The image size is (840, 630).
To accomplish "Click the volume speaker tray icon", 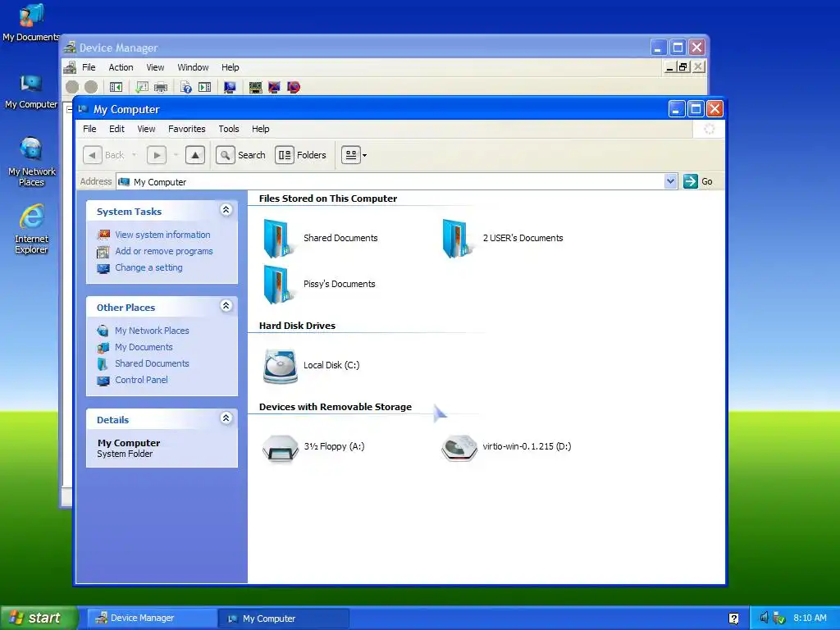I will 765,618.
